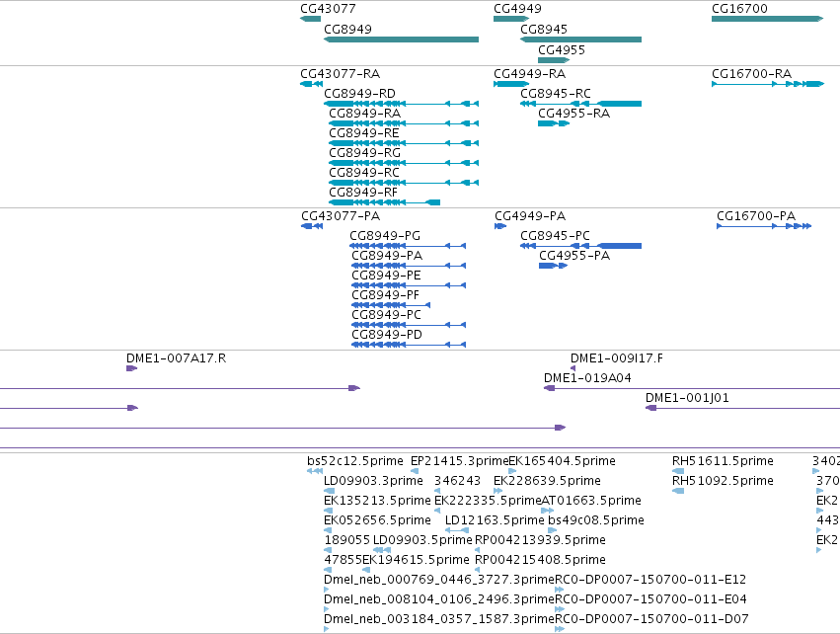Select EST EP21415.3prime

(459, 461)
